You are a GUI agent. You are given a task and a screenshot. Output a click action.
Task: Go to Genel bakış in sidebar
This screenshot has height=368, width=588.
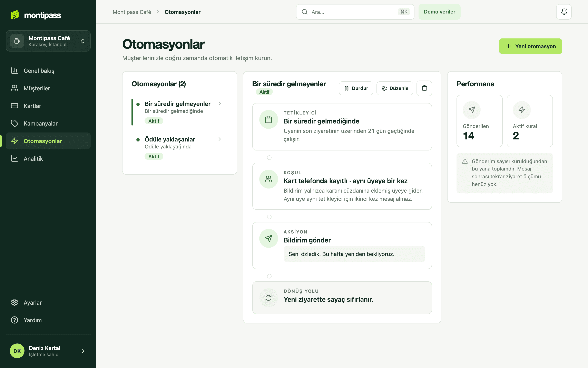pyautogui.click(x=48, y=71)
